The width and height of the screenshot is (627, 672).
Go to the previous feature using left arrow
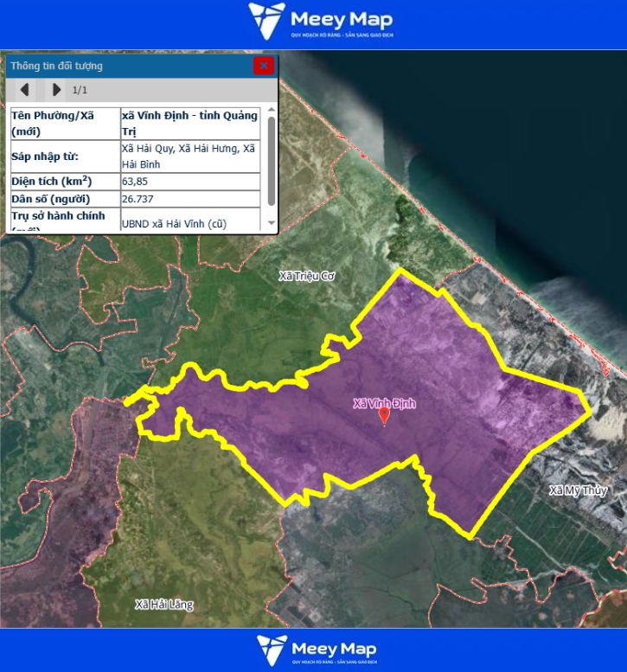click(x=25, y=89)
